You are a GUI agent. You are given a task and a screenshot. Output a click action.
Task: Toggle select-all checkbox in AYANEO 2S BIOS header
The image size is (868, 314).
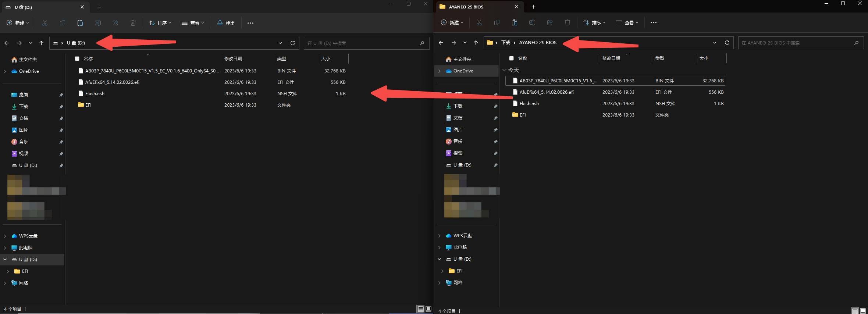511,58
